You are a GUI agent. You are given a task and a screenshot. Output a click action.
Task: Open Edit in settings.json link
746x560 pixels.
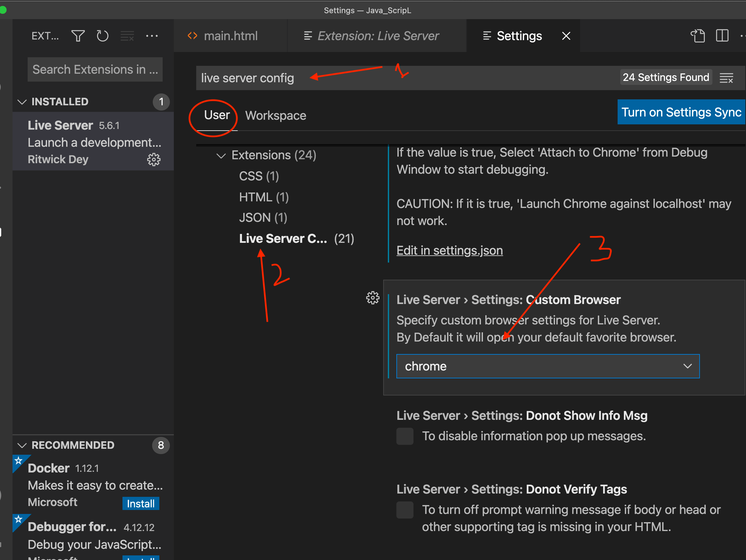450,250
